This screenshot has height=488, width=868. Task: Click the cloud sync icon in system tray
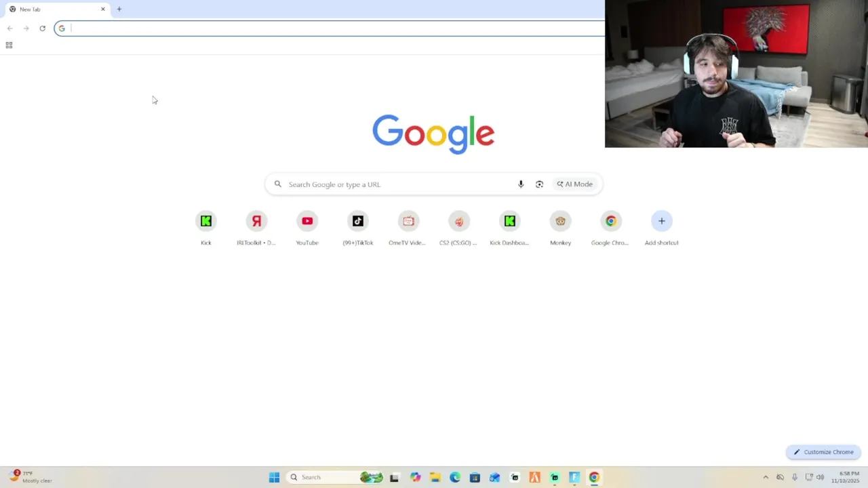click(x=780, y=477)
